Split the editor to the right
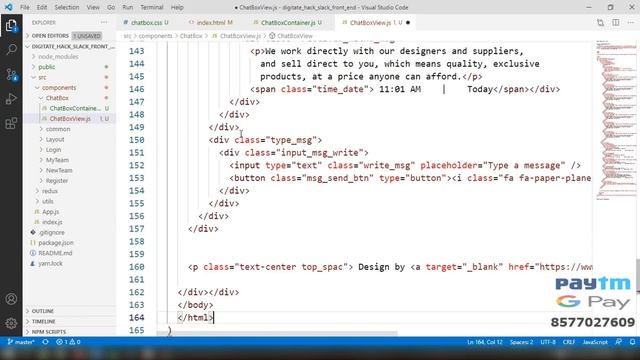Screen dimensions: 640x360 [x=616, y=22]
